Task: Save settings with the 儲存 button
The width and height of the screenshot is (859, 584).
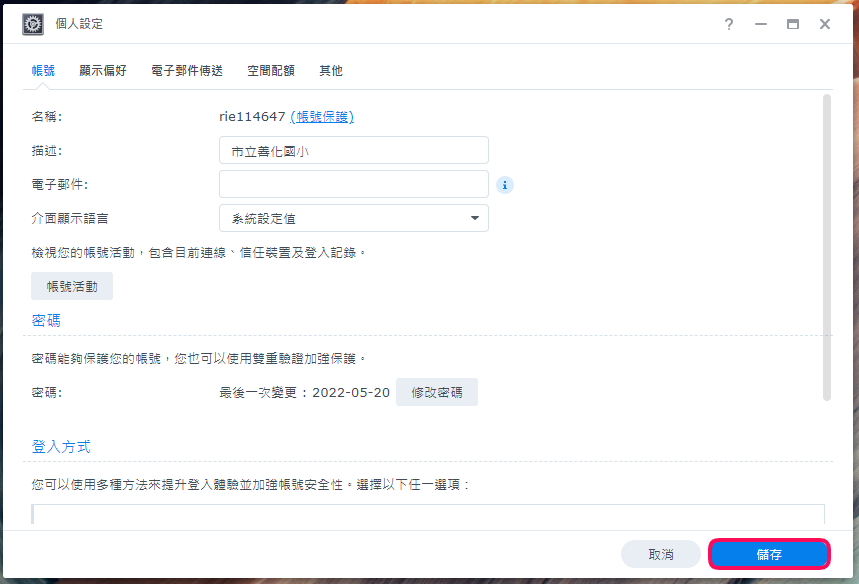Action: (769, 554)
